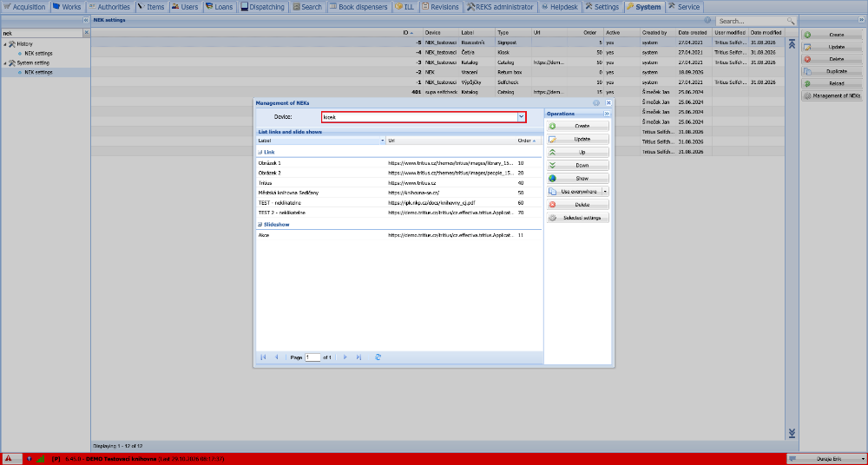Collapse the Operations panel
The width and height of the screenshot is (868, 465).
coord(607,113)
